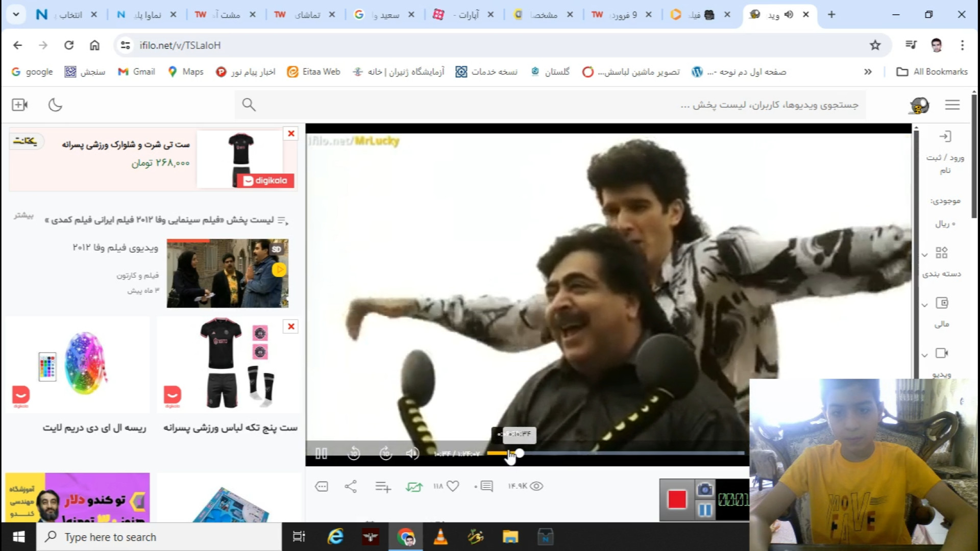
Task: Expand the video (ویدیو) sidebar section
Action: point(942,362)
